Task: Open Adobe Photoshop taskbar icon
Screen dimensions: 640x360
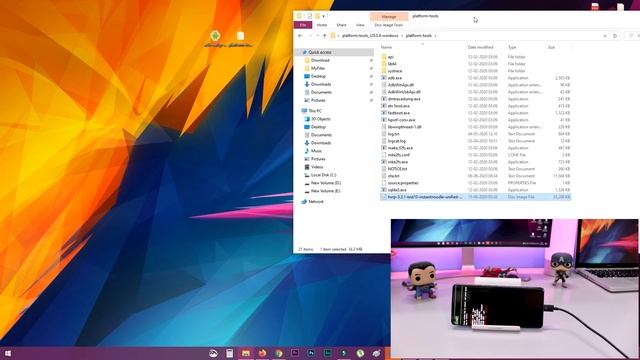Action: click(311, 353)
